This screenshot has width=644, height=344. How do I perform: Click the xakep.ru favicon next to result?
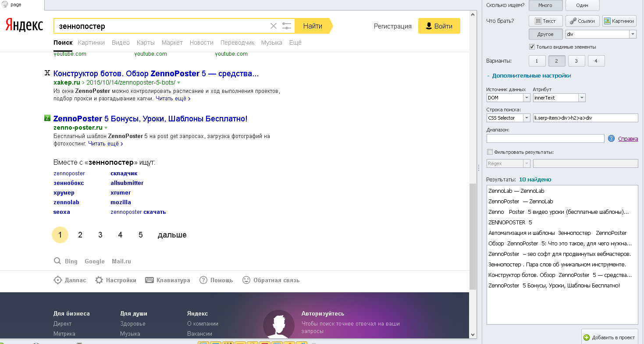tap(47, 73)
